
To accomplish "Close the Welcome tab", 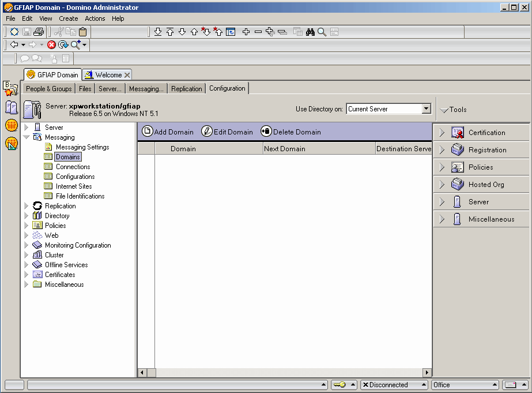I will pyautogui.click(x=127, y=75).
